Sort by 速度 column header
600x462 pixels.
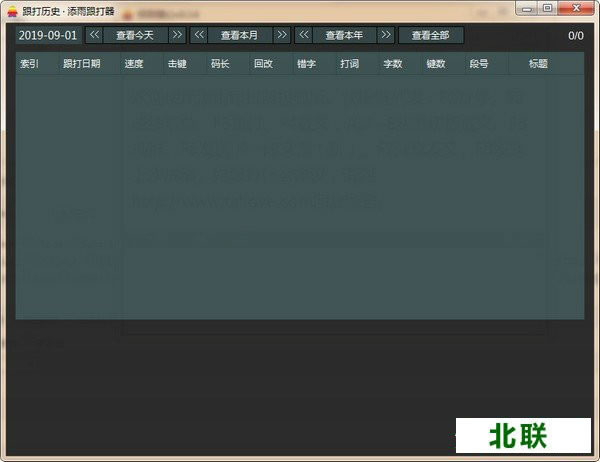coord(134,63)
